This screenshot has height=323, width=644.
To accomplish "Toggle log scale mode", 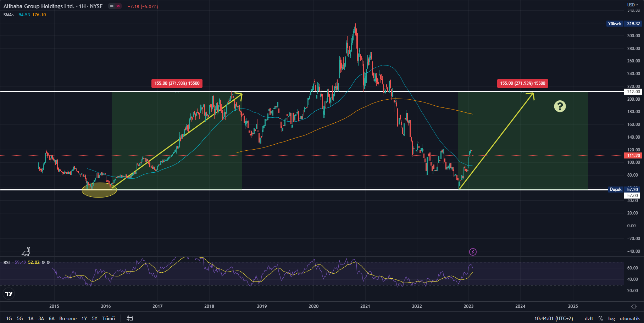I will coord(611,318).
